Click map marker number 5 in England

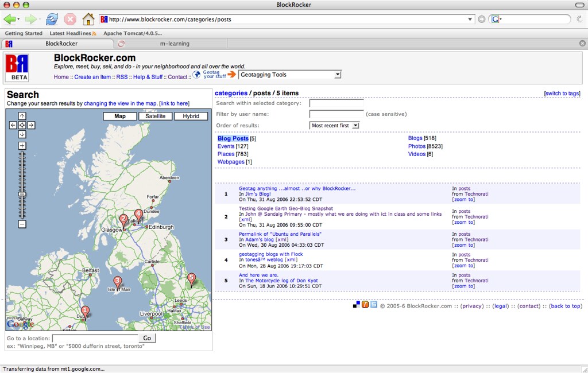pyautogui.click(x=192, y=279)
